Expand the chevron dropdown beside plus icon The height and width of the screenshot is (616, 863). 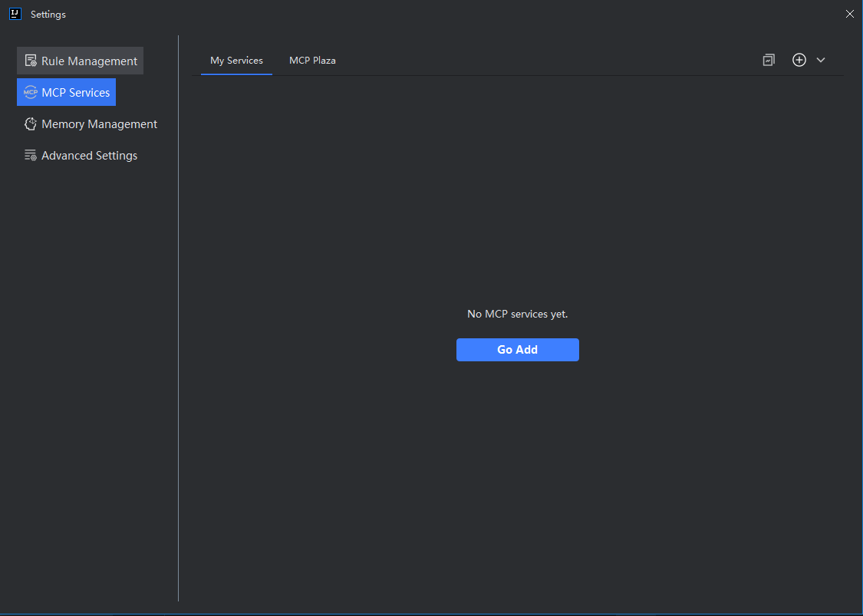[821, 60]
